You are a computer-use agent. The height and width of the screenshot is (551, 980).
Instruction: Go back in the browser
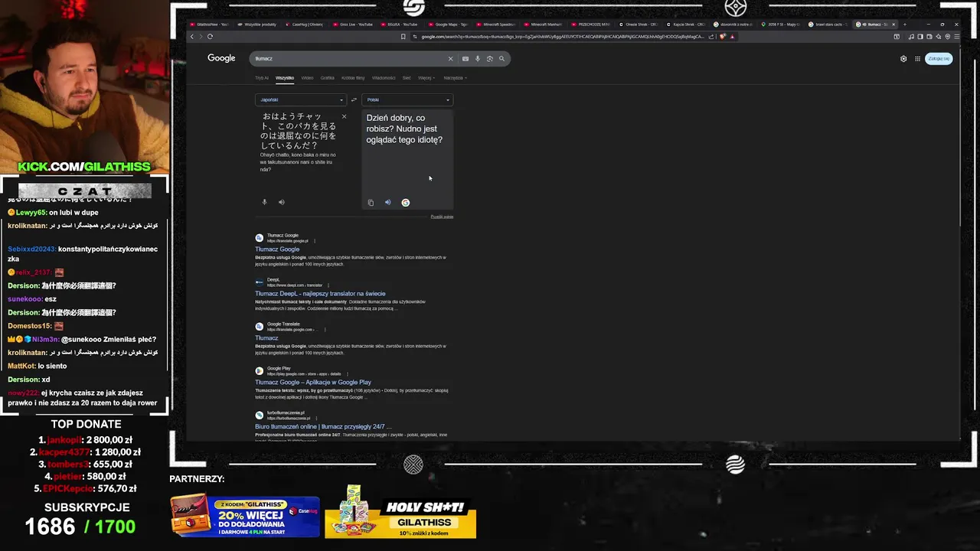[x=192, y=37]
